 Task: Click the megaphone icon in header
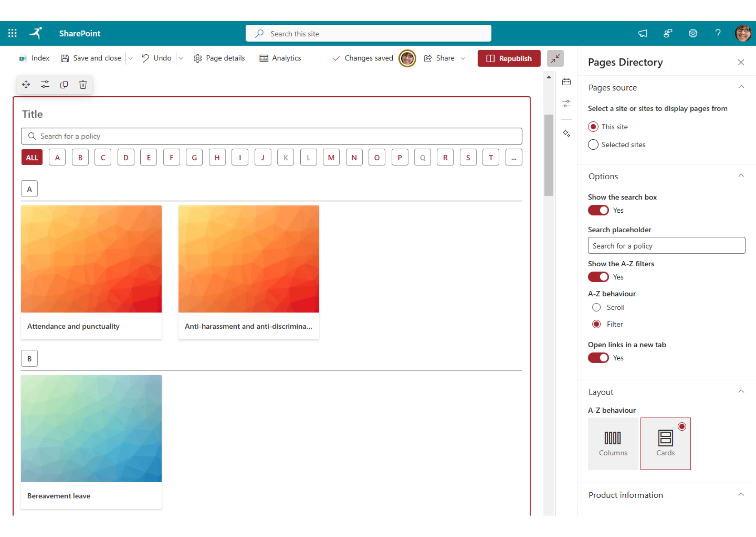pyautogui.click(x=643, y=33)
